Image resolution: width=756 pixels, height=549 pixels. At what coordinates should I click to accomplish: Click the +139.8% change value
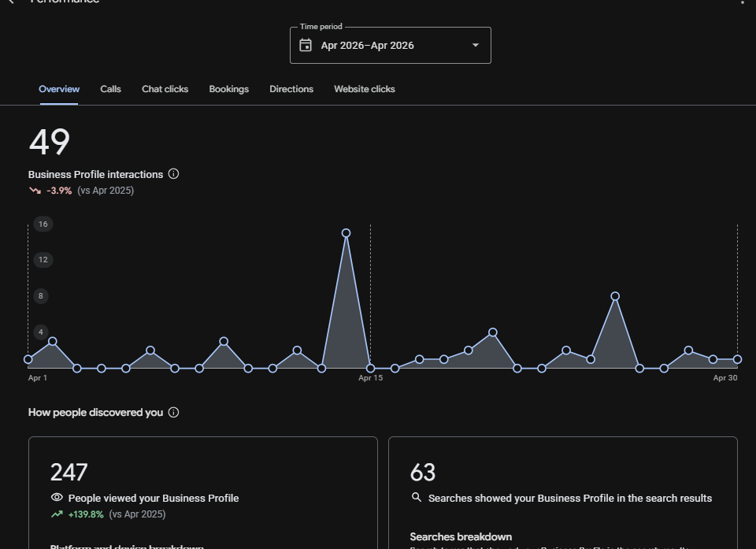coord(86,514)
